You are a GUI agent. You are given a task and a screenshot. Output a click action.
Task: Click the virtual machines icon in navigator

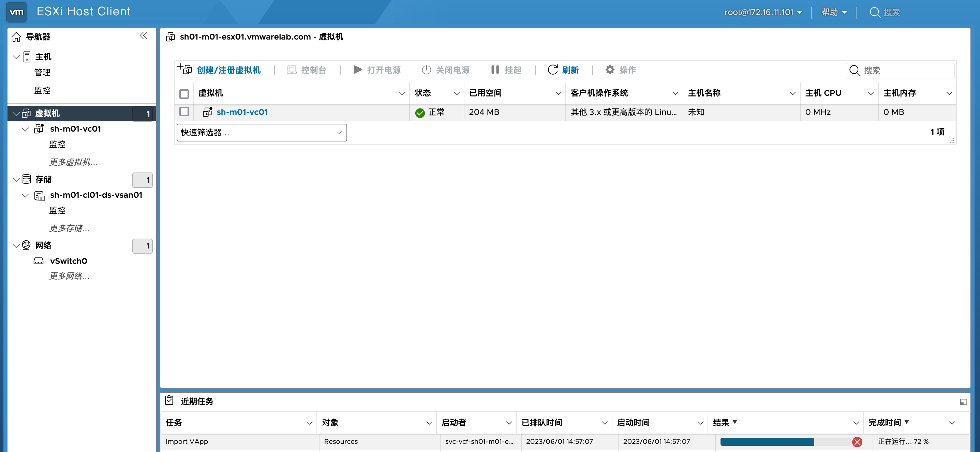click(26, 113)
